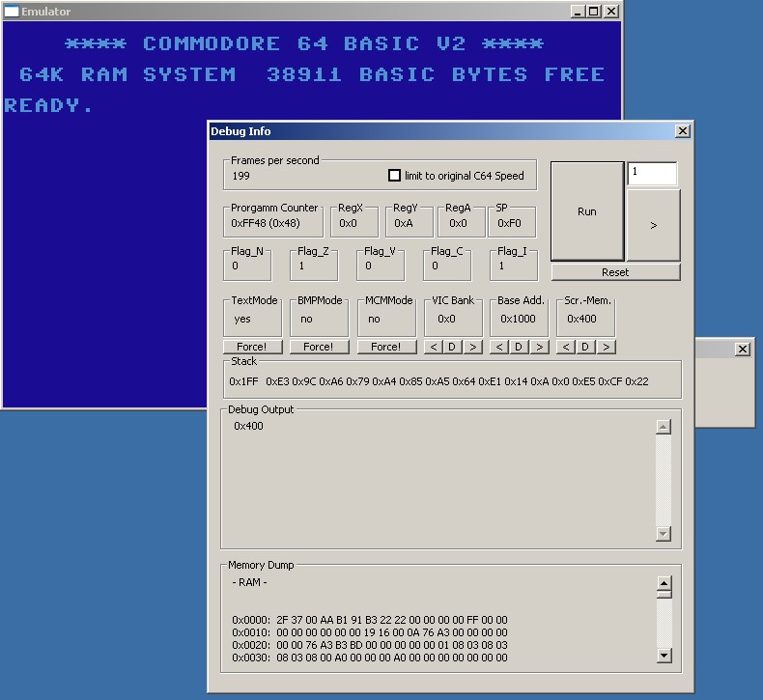Click 0x400 in Debug Output
763x700 pixels.
(x=248, y=426)
